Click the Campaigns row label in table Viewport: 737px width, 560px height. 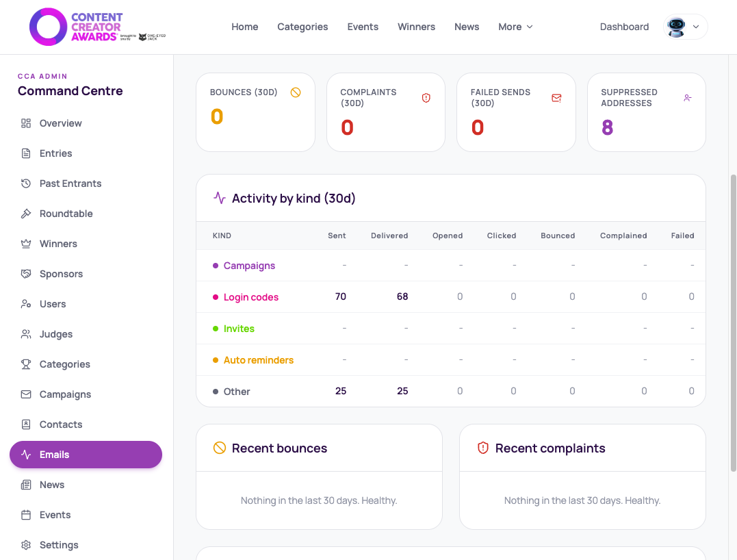point(249,266)
